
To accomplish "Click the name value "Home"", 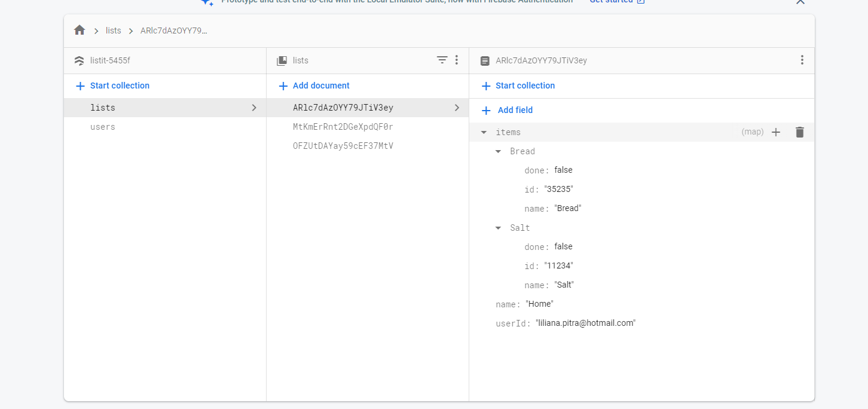I will point(540,304).
